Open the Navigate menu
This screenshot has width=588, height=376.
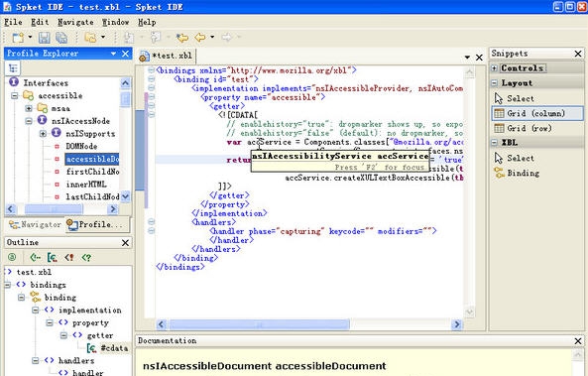75,22
